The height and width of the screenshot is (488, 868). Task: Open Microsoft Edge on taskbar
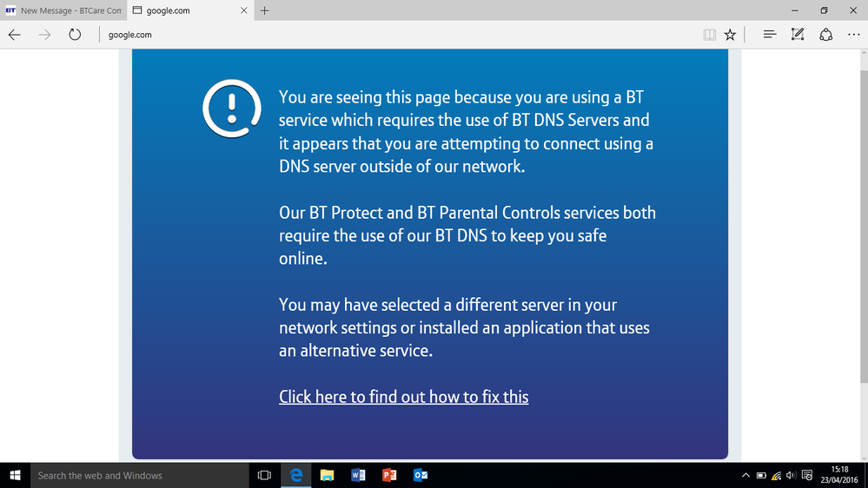tap(296, 475)
